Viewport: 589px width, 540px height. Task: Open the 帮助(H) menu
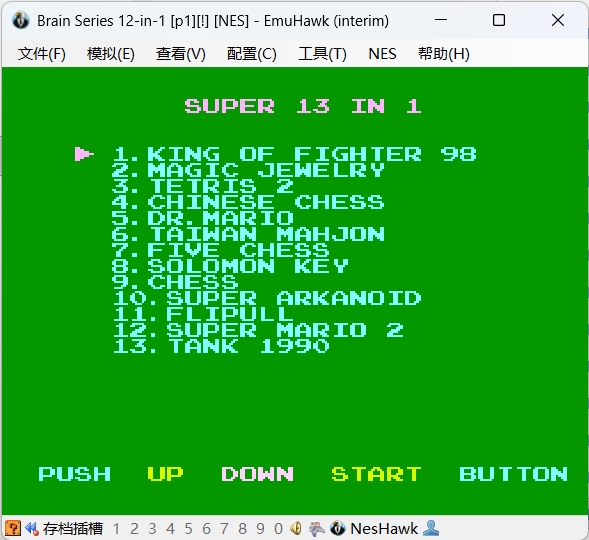pyautogui.click(x=444, y=54)
